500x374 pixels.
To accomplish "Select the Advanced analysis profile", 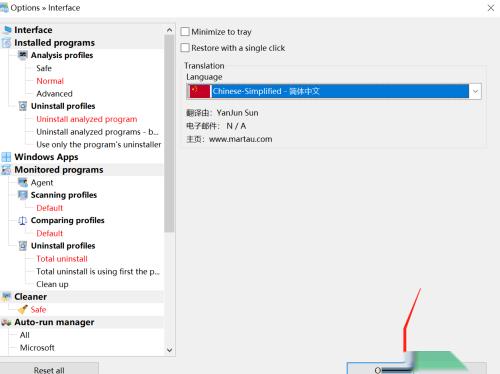I will 54,94.
